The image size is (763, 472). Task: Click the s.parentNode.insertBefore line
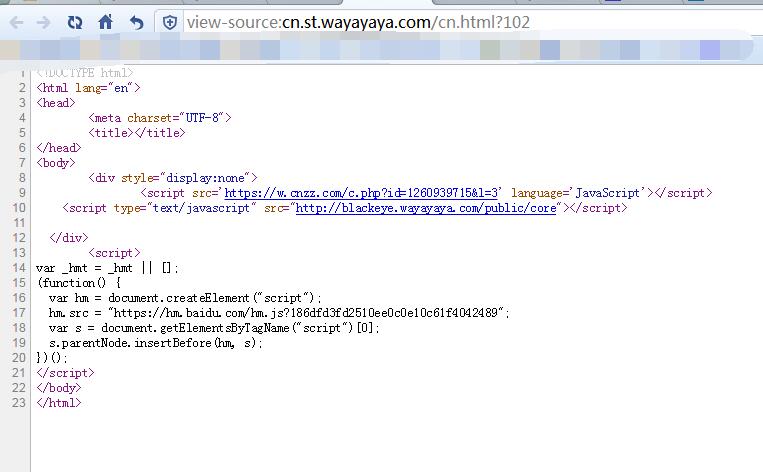pyautogui.click(x=155, y=343)
